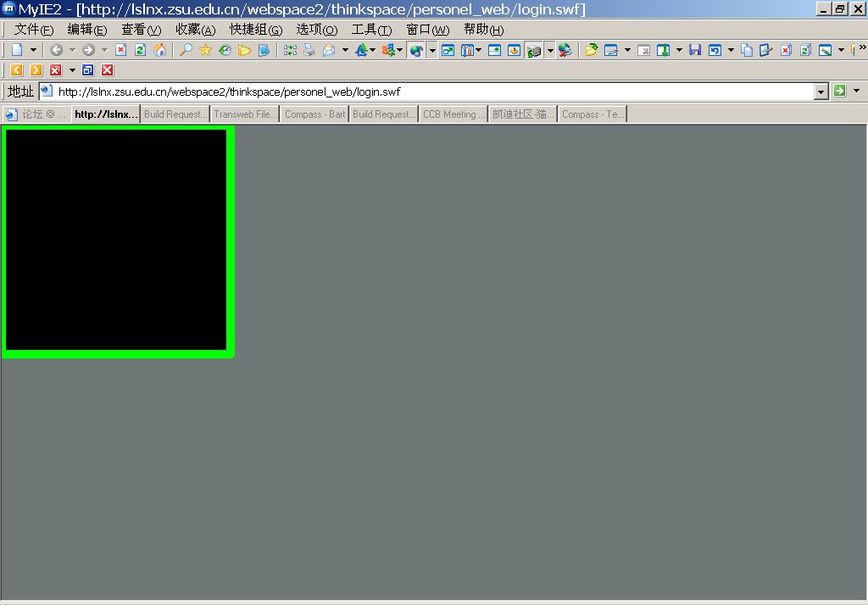This screenshot has height=605, width=868.
Task: Click inside the address URL field
Action: click(424, 92)
